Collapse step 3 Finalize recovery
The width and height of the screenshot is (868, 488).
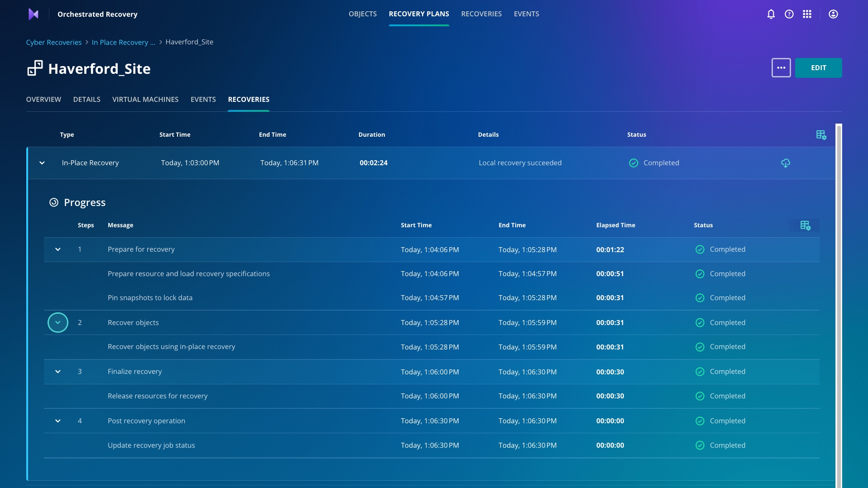click(58, 372)
